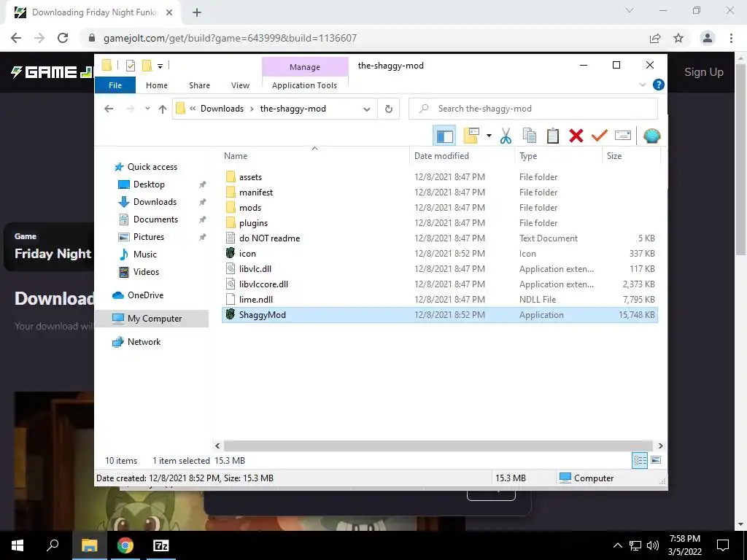
Task: Click the orange checkmark Properties icon
Action: point(600,136)
